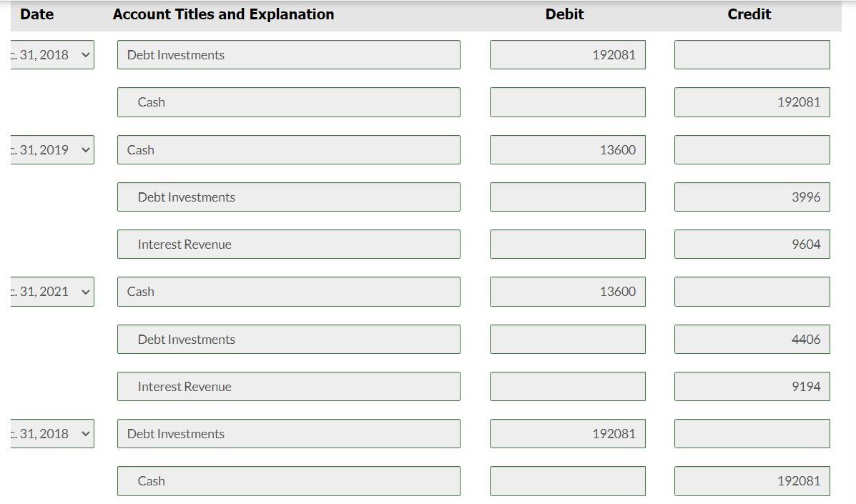Image resolution: width=856 pixels, height=504 pixels.
Task: Open the 31, 2021 date dropdown
Action: pyautogui.click(x=52, y=291)
